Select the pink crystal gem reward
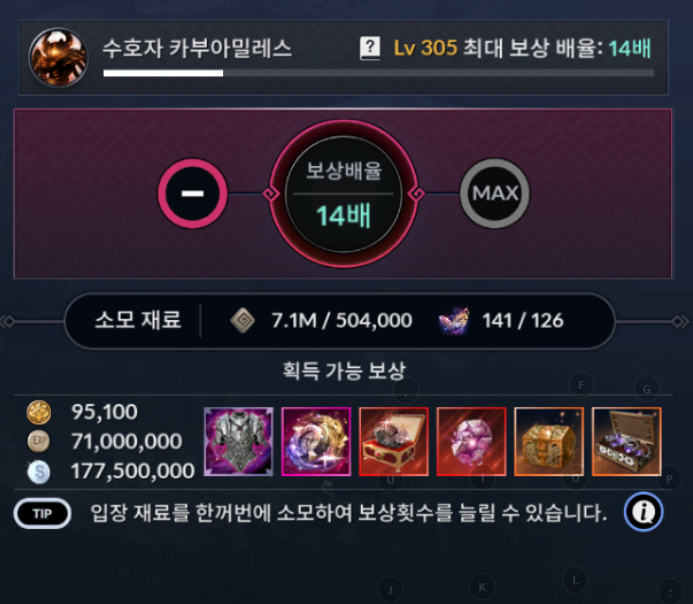The width and height of the screenshot is (693, 604). pyautogui.click(x=472, y=441)
